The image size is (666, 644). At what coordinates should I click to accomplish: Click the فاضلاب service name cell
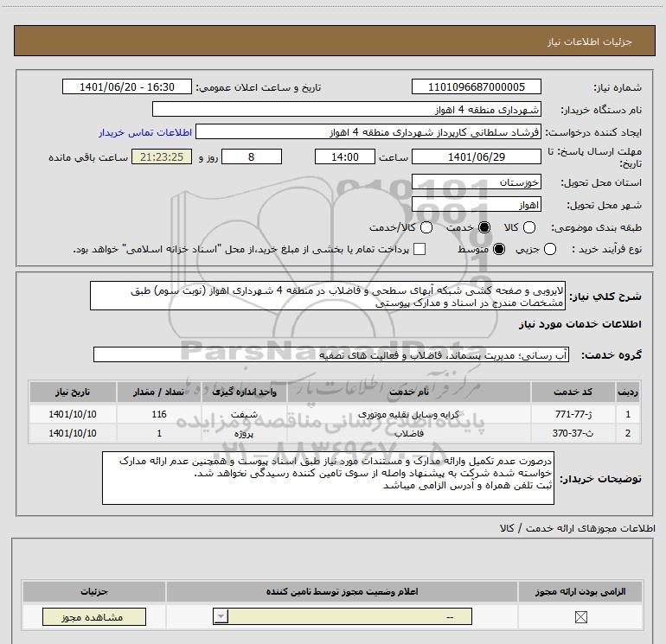(408, 433)
